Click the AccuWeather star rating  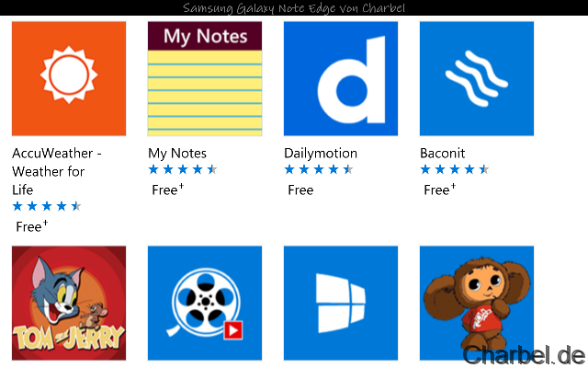click(x=47, y=206)
